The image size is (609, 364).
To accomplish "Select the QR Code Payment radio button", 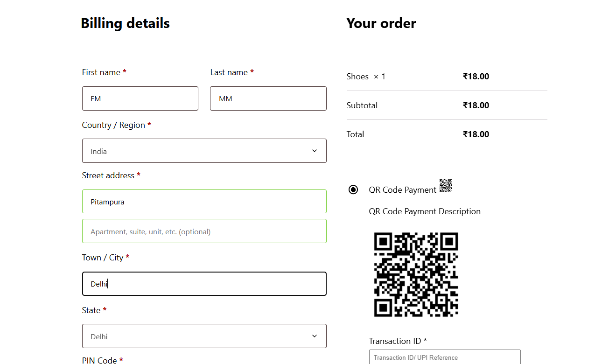I will click(353, 189).
